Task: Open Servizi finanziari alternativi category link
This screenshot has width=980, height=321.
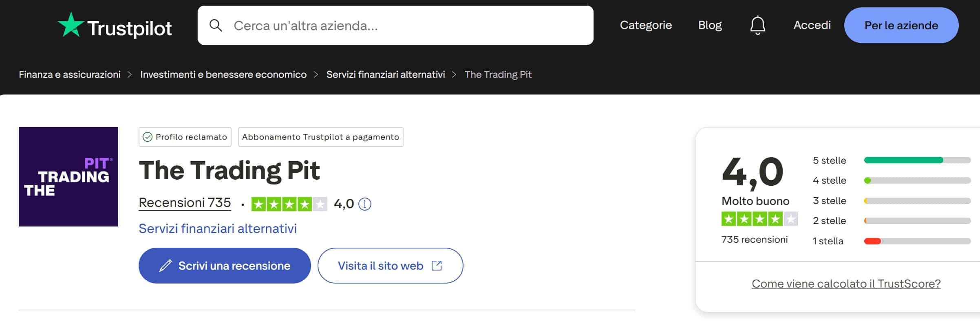Action: [385, 75]
